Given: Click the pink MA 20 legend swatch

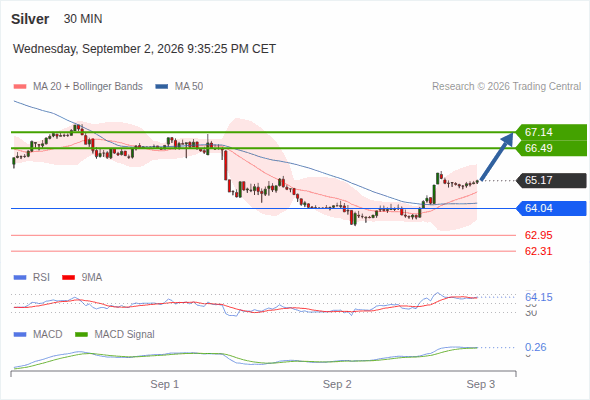Looking at the screenshot, I should tap(20, 87).
